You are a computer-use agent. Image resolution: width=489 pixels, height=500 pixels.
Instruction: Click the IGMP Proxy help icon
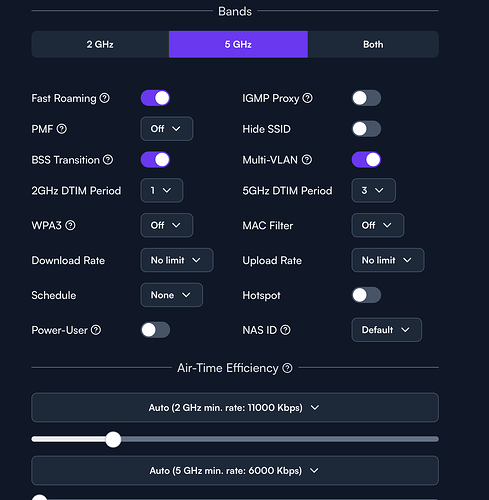pyautogui.click(x=307, y=98)
